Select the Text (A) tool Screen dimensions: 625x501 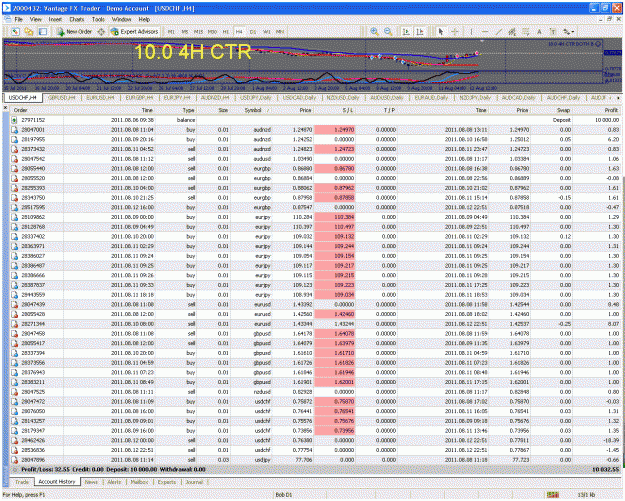pos(539,31)
